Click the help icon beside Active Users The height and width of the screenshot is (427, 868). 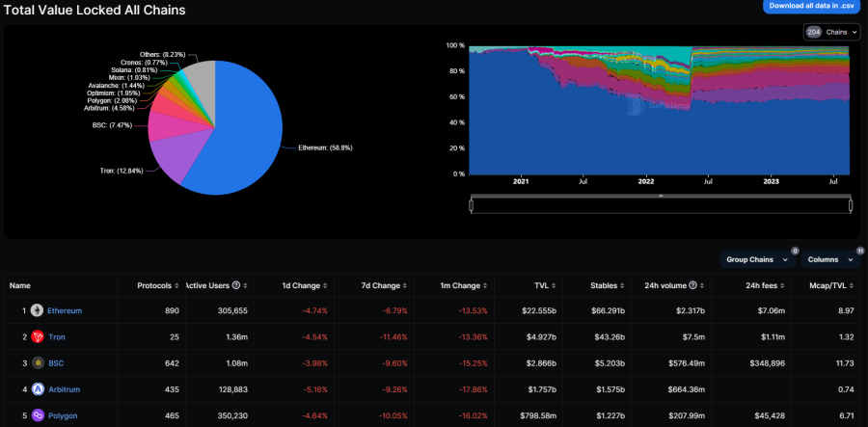[x=236, y=285]
